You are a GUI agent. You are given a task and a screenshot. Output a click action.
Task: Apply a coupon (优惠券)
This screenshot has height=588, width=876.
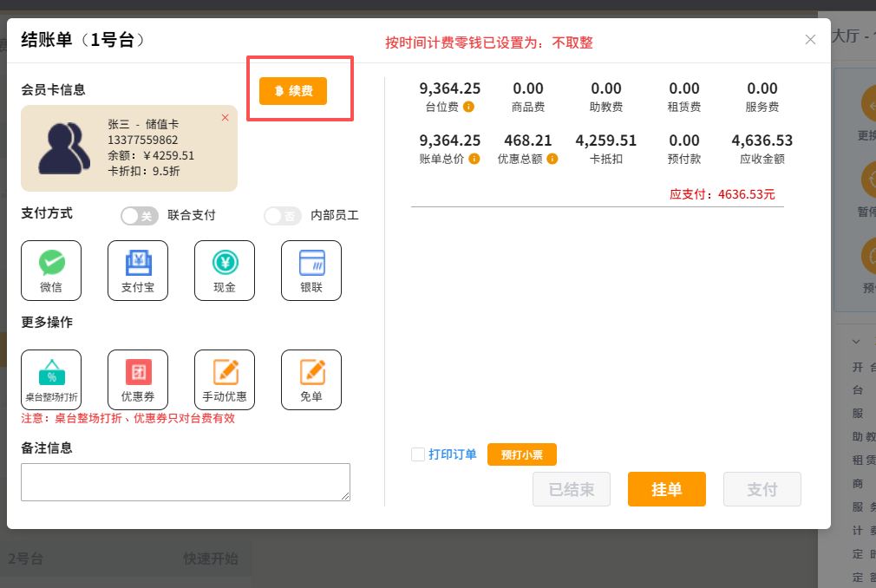138,379
